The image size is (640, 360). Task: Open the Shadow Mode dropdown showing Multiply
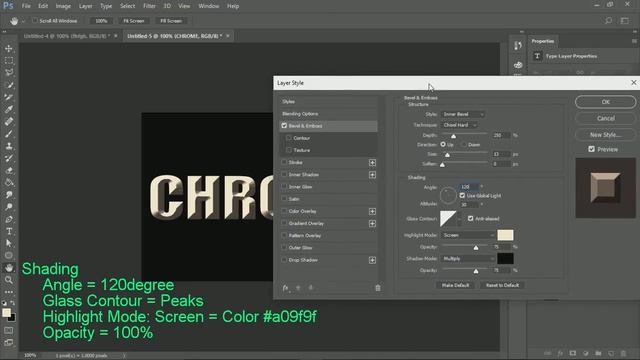coord(468,258)
